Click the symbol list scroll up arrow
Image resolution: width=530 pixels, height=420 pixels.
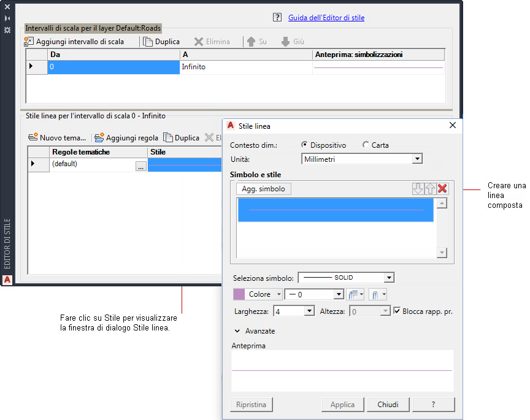click(442, 204)
